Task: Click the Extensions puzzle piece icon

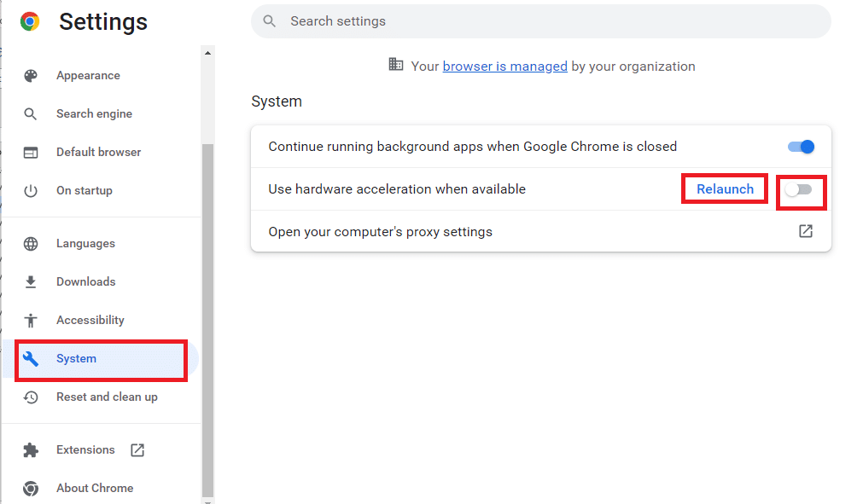Action: [31, 450]
